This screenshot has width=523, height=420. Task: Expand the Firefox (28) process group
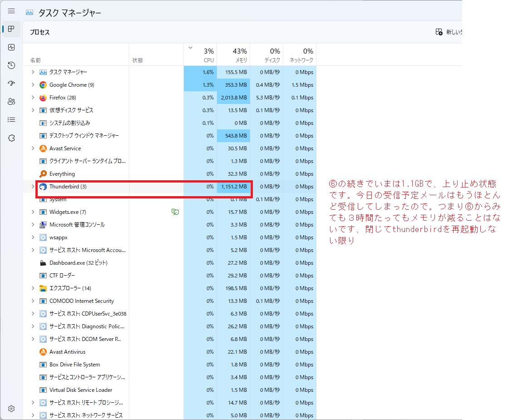point(32,98)
